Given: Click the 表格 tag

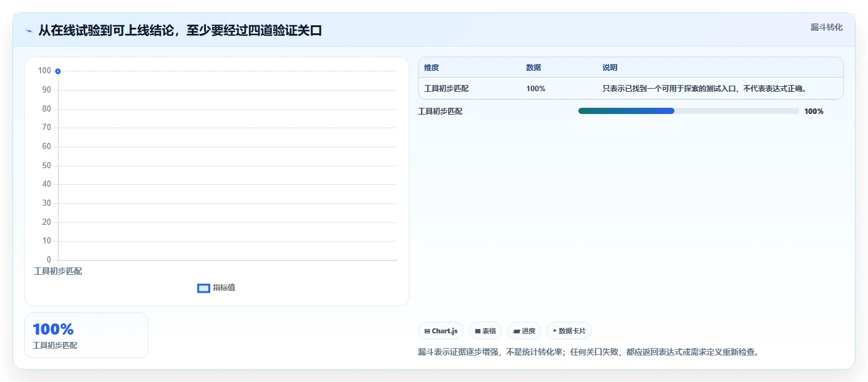Looking at the screenshot, I should (485, 331).
